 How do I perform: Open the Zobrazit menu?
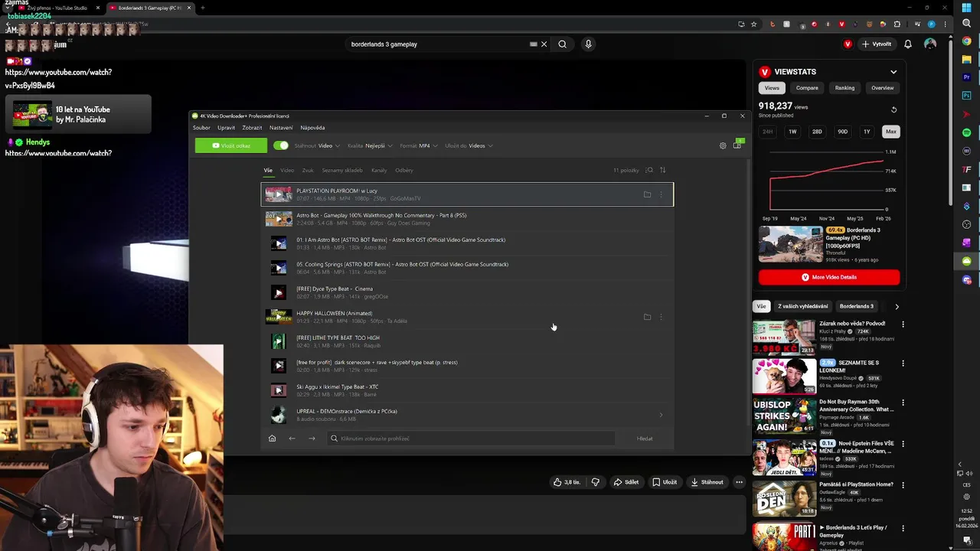(252, 128)
